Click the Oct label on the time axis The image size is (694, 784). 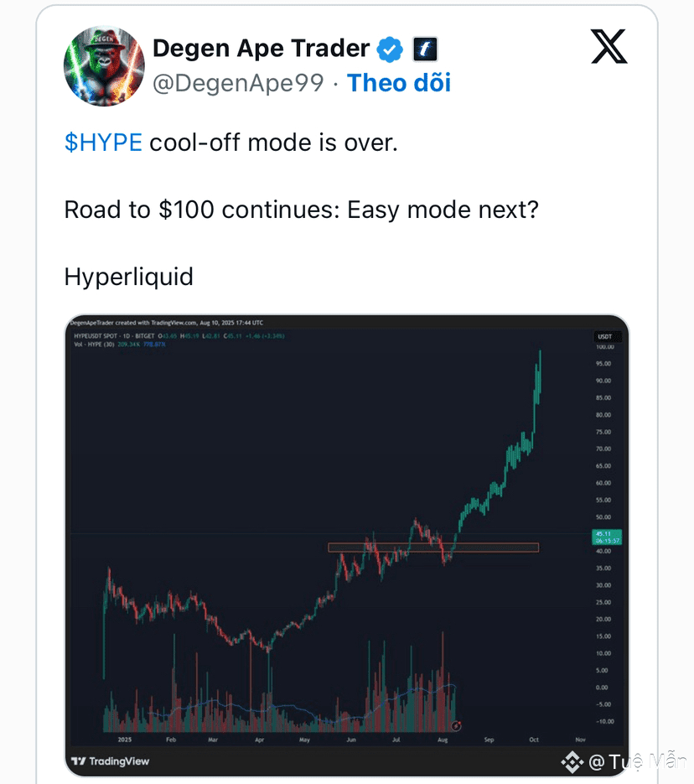pos(534,740)
